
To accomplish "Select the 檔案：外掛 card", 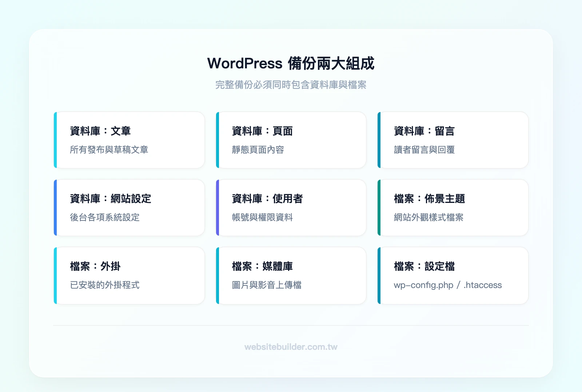I will pos(129,275).
